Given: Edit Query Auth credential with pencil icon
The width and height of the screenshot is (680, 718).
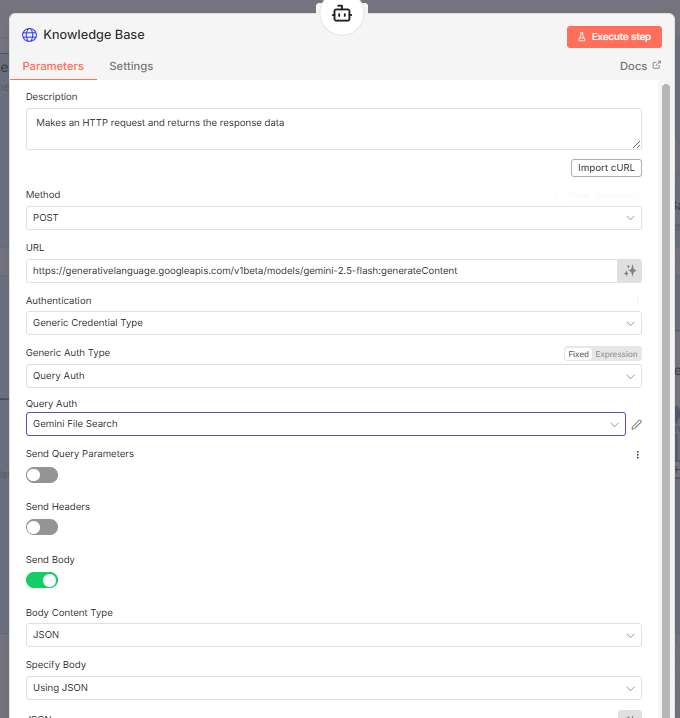Looking at the screenshot, I should tap(637, 424).
